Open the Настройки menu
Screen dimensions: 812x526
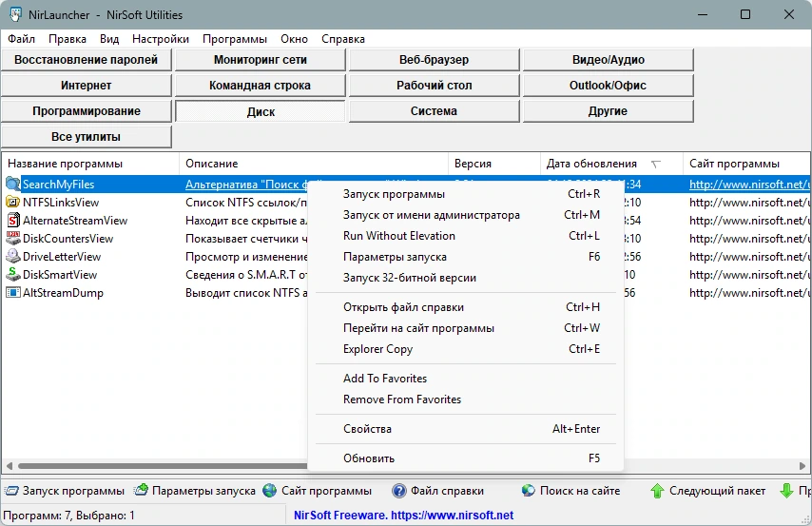click(x=161, y=39)
